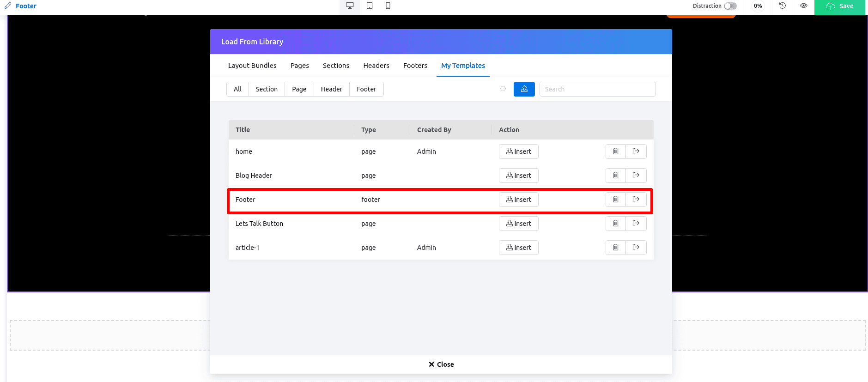The height and width of the screenshot is (382, 868).
Task: Insert the Lets Talk Button template
Action: pos(519,224)
